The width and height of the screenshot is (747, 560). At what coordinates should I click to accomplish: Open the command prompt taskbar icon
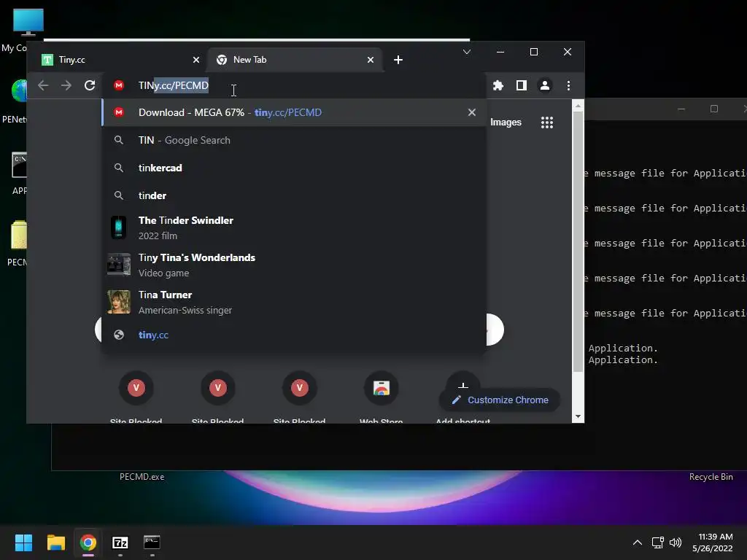click(152, 542)
